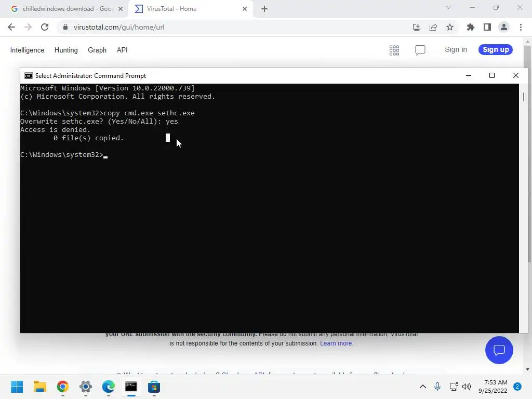Open Graph in VirusTotal nav
Image resolution: width=532 pixels, height=399 pixels.
coord(97,50)
